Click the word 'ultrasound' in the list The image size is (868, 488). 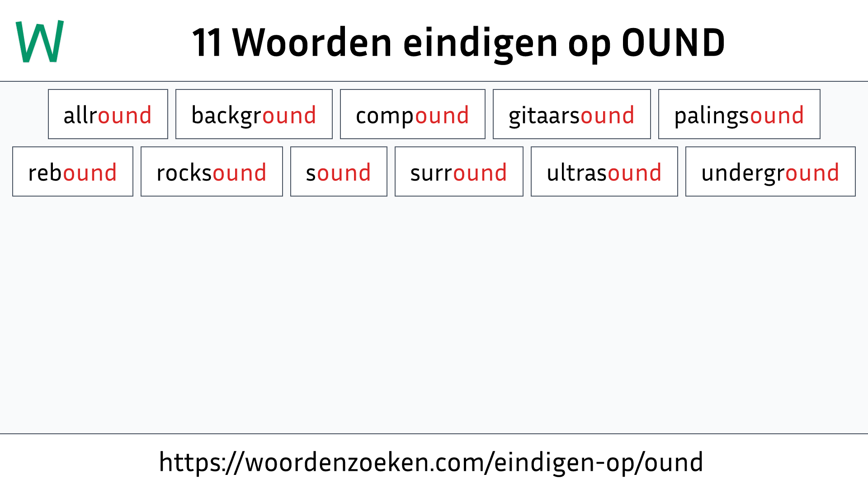point(604,172)
